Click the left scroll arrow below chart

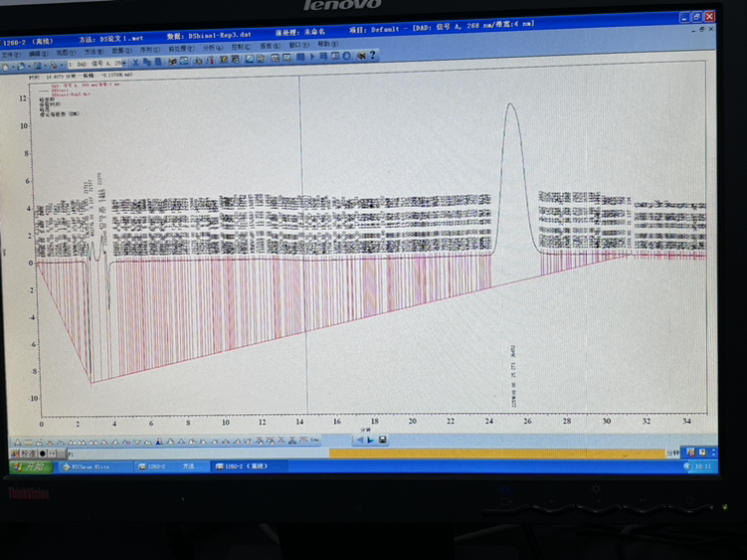coord(358,439)
